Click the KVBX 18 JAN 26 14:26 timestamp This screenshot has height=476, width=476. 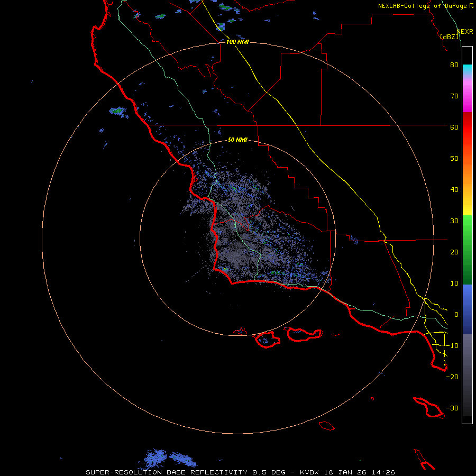click(x=347, y=472)
